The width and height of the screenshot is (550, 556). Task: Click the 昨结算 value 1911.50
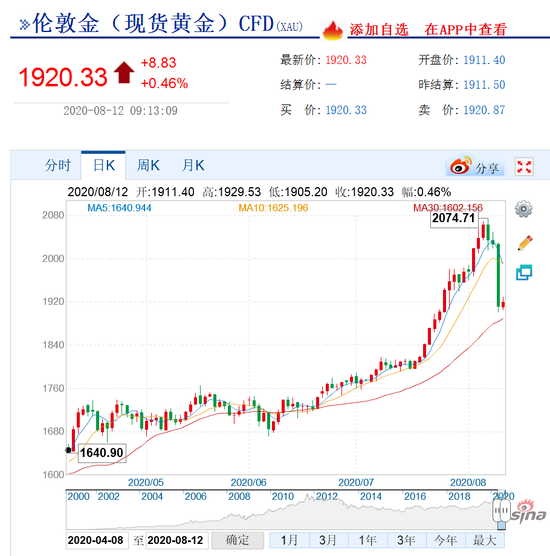(484, 85)
